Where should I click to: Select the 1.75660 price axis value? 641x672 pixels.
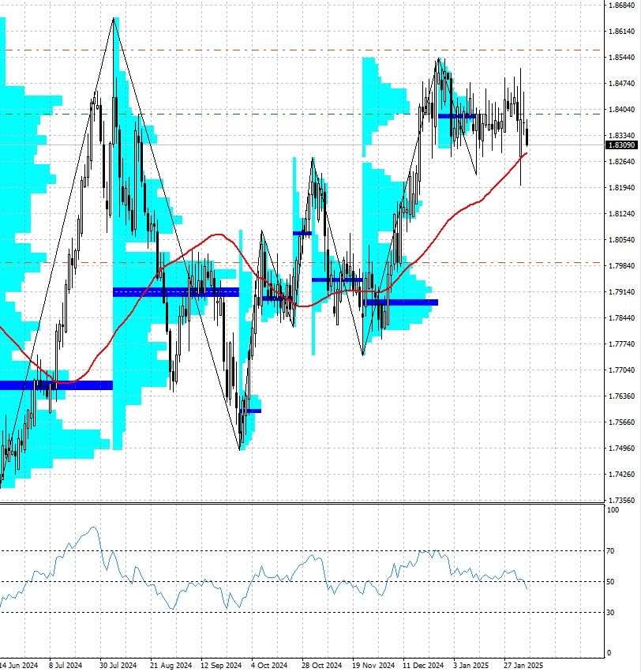coord(621,422)
